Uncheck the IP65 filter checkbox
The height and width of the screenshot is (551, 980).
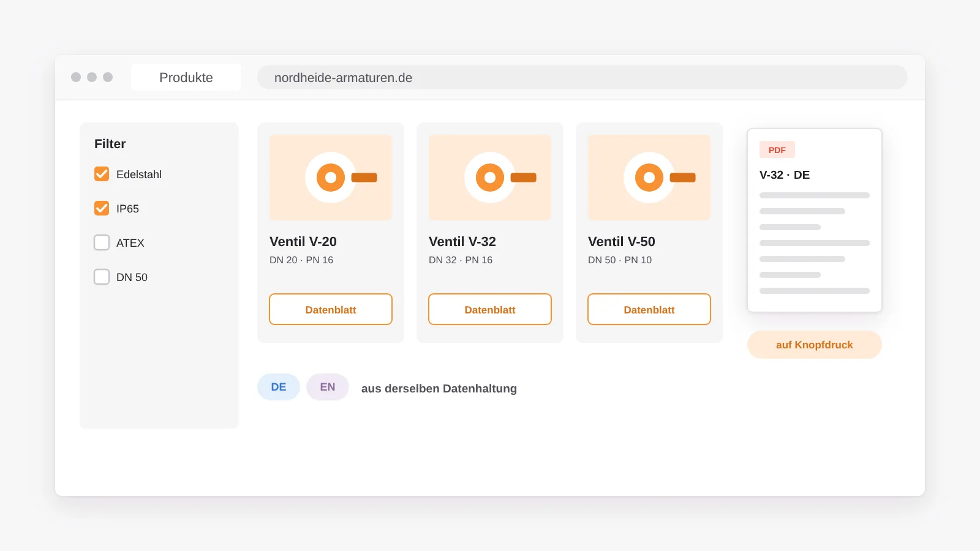click(102, 208)
